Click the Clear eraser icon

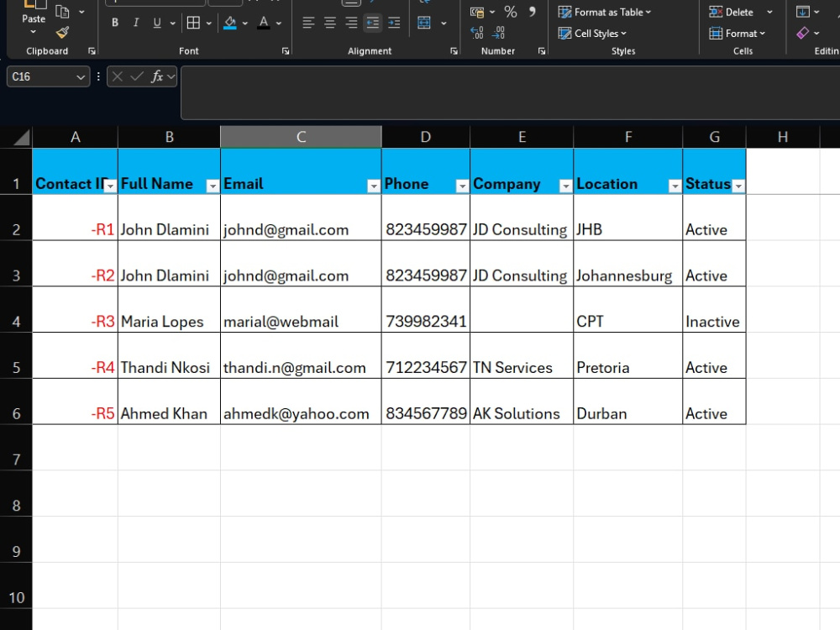pos(802,34)
